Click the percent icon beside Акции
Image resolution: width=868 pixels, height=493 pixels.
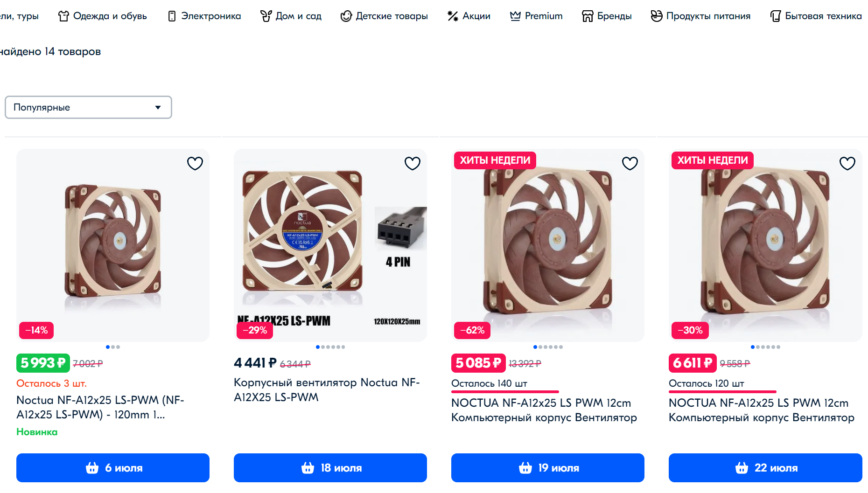pos(453,16)
